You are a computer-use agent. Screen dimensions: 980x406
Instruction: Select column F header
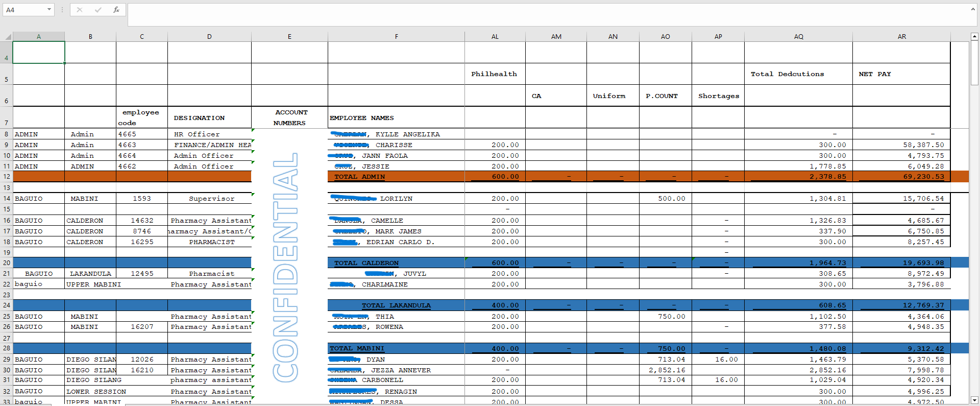pyautogui.click(x=396, y=37)
